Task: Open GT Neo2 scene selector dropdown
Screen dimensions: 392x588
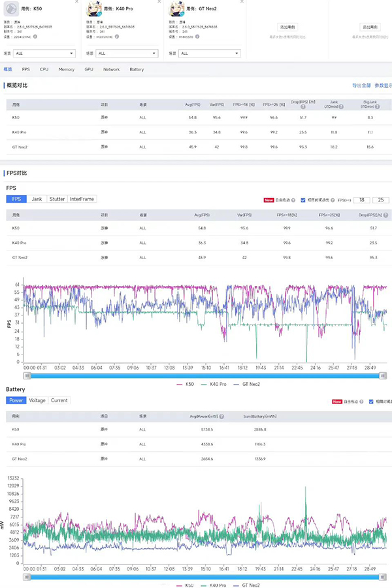Action: (x=210, y=54)
